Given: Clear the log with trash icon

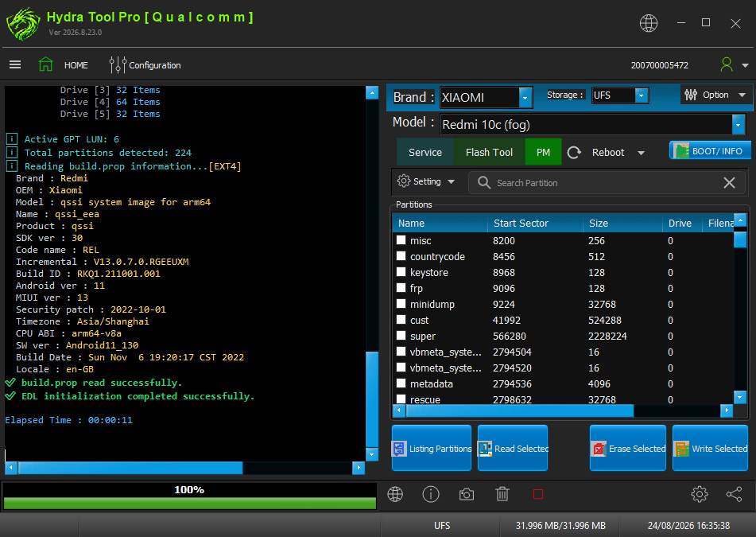Looking at the screenshot, I should 502,494.
